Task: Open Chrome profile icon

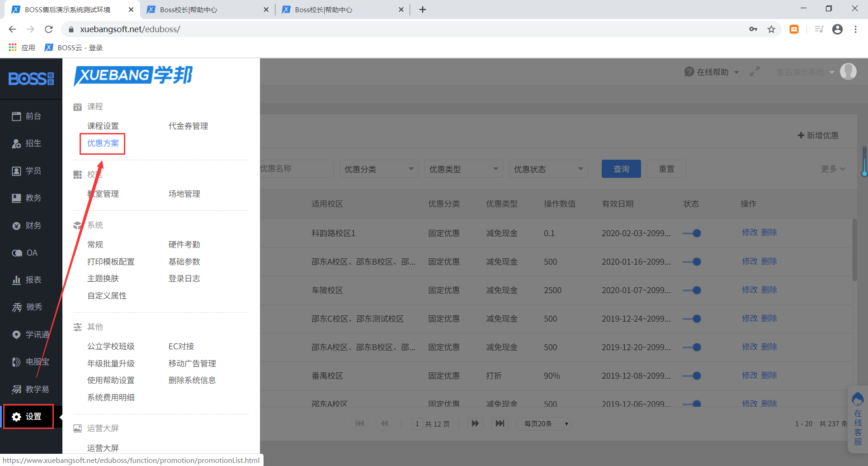Action: pyautogui.click(x=837, y=29)
